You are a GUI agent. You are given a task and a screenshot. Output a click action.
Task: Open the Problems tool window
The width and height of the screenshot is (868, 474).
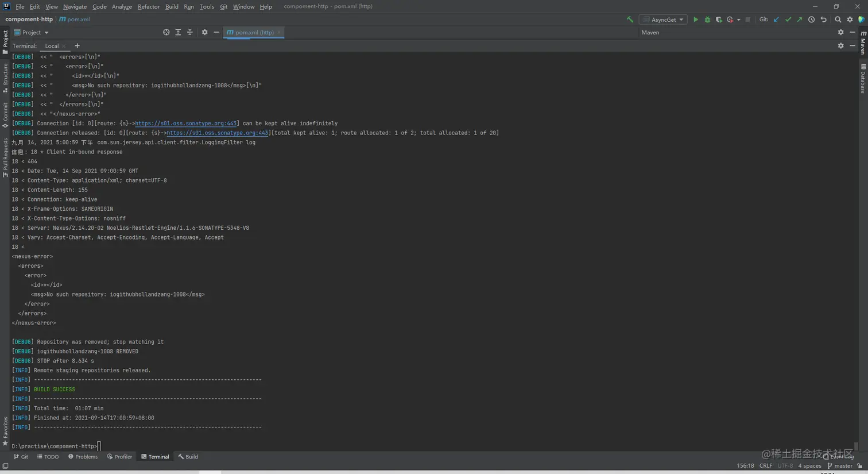(83, 457)
